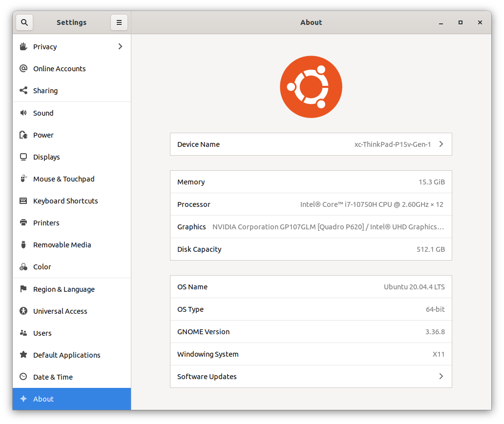The height and width of the screenshot is (424, 504).
Task: Click the GNOME Version label
Action: 203,332
